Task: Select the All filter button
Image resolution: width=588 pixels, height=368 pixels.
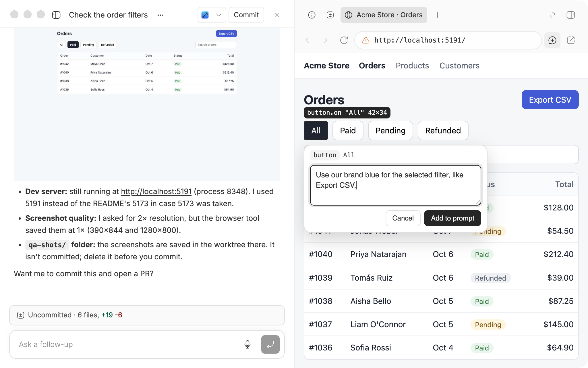Action: click(316, 131)
